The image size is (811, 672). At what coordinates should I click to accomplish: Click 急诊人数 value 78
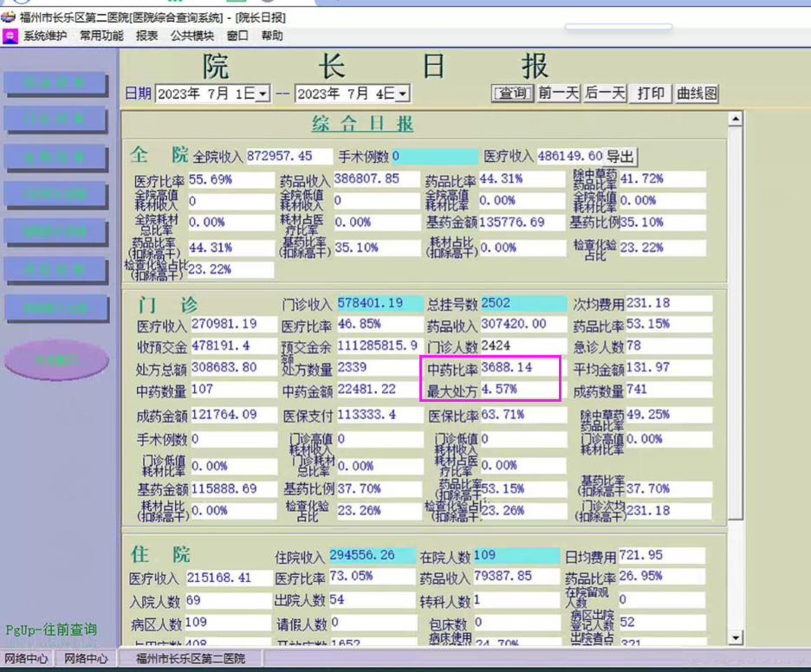(669, 346)
